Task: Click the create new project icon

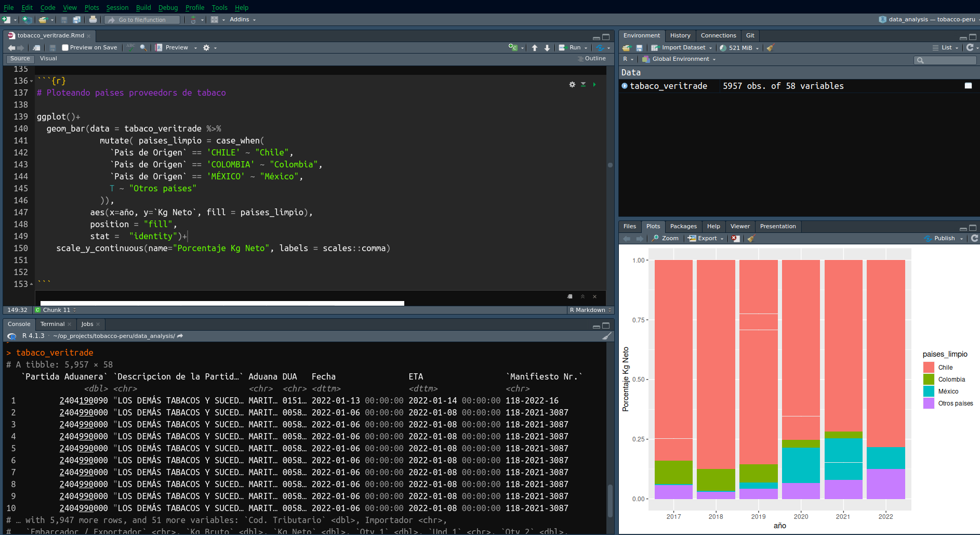Action: click(x=27, y=20)
